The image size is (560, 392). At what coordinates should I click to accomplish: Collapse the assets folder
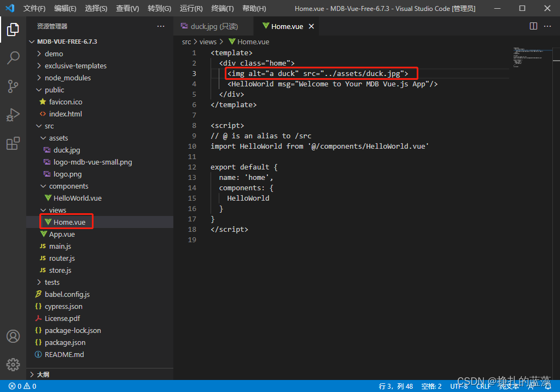pos(58,138)
